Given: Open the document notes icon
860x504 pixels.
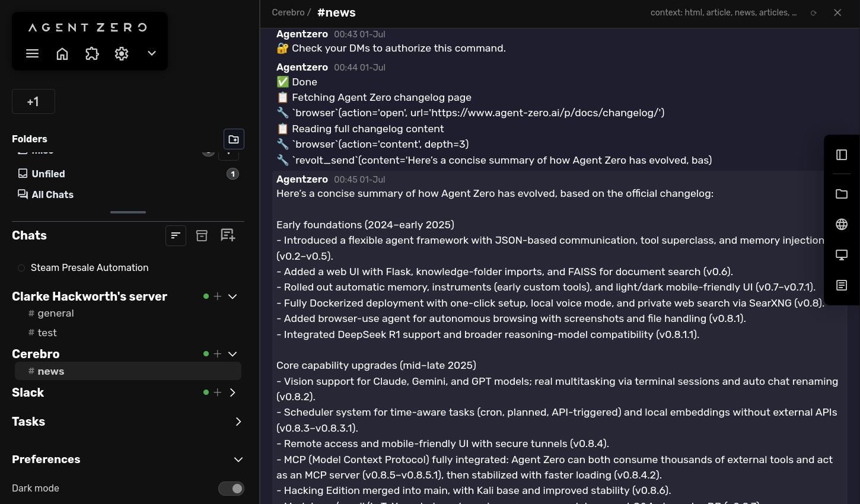Looking at the screenshot, I should click(x=842, y=285).
